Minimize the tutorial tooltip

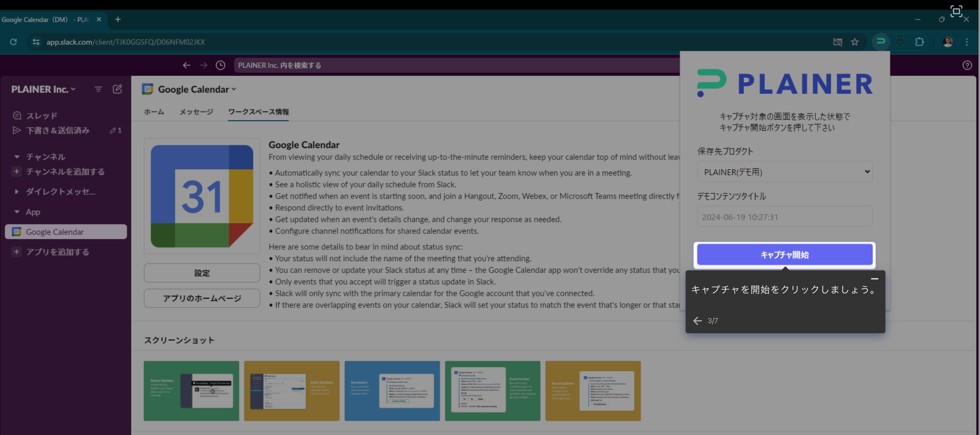874,279
